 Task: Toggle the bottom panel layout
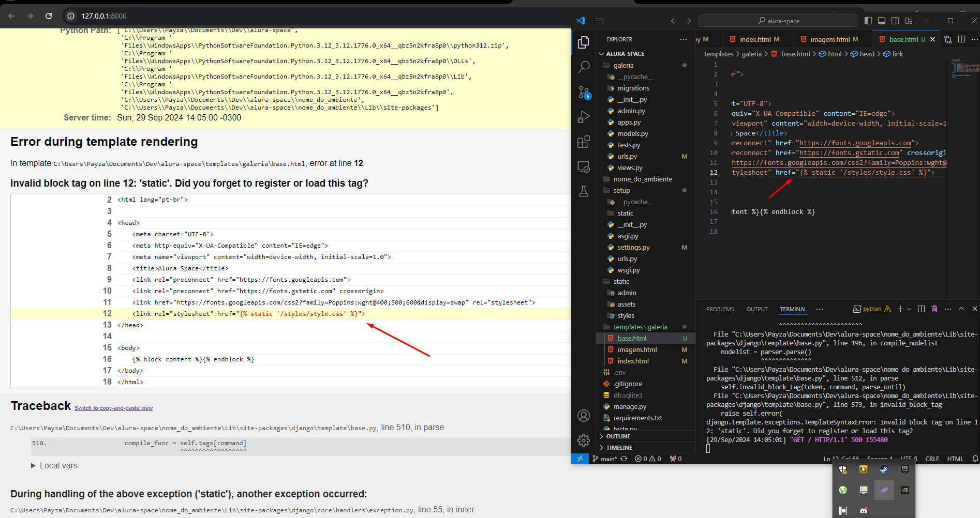pyautogui.click(x=882, y=21)
